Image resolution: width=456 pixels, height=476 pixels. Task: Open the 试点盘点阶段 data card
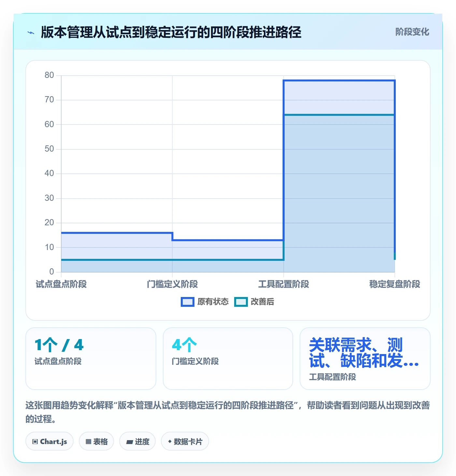click(91, 359)
